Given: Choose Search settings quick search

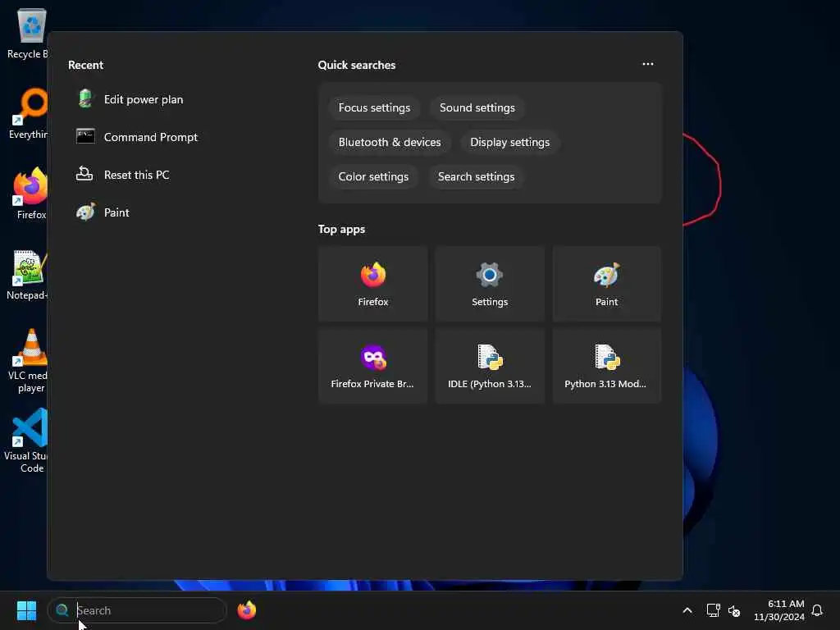Looking at the screenshot, I should [476, 176].
